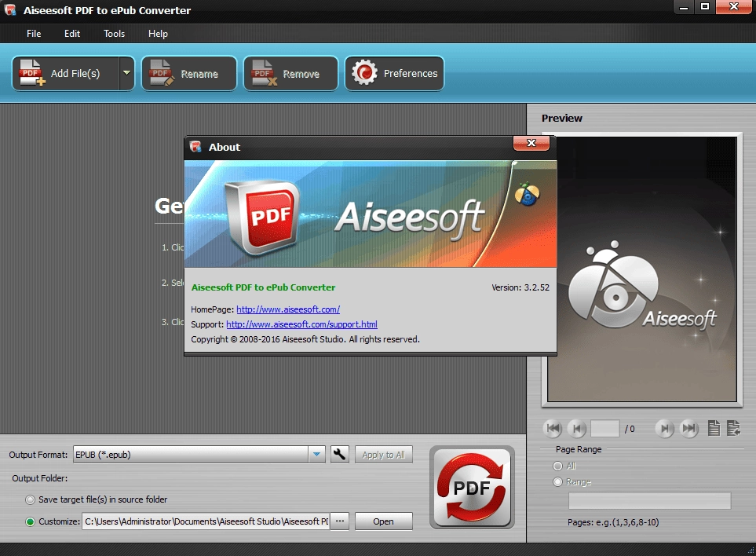
Task: Browse output folder with ellipsis button
Action: tap(340, 521)
